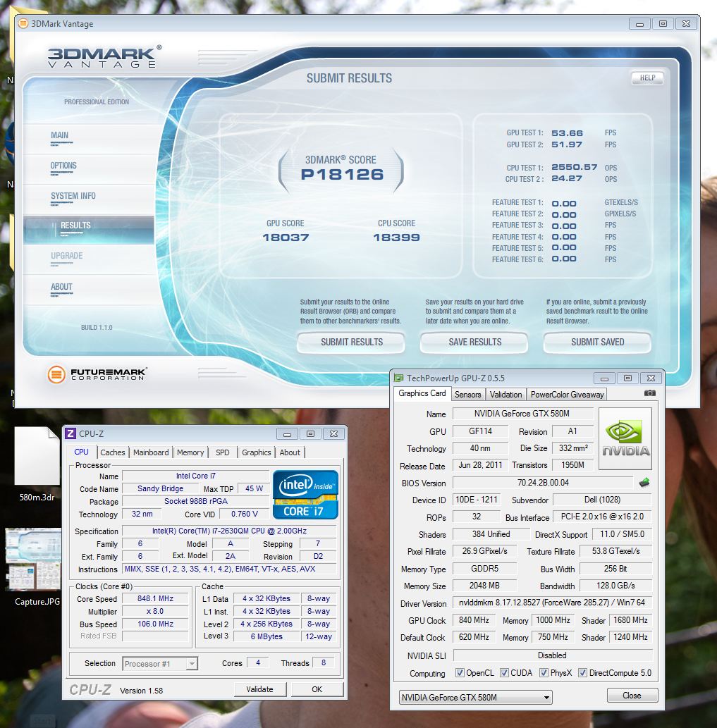Click the Memory Size 2048 MB value
The image size is (717, 728).
tap(484, 586)
